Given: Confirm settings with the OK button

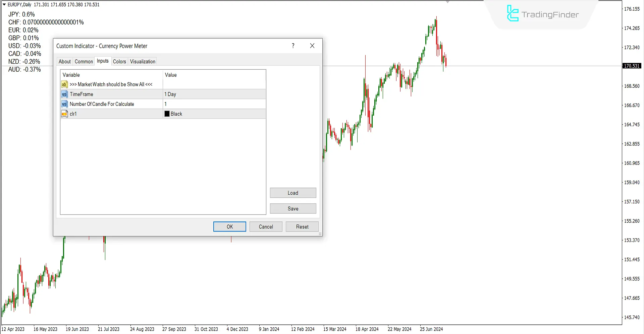Looking at the screenshot, I should tap(229, 226).
